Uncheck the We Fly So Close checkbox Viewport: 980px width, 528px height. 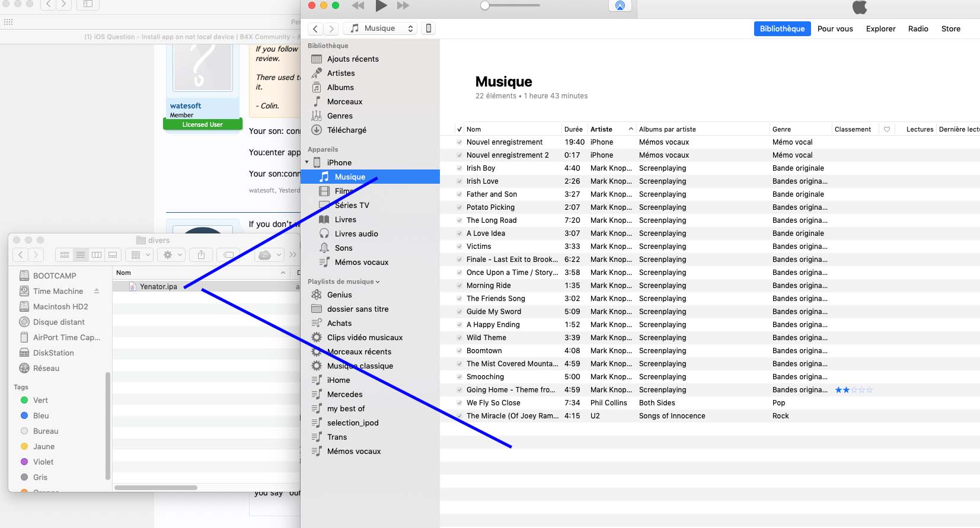459,403
